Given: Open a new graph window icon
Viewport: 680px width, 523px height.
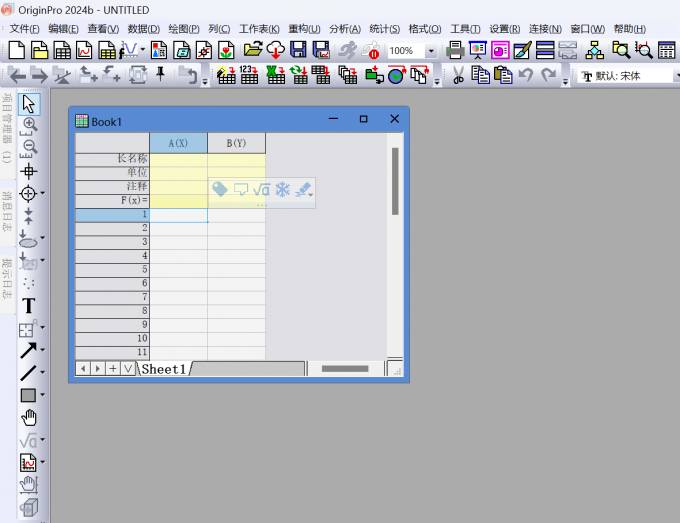Looking at the screenshot, I should pos(84,50).
